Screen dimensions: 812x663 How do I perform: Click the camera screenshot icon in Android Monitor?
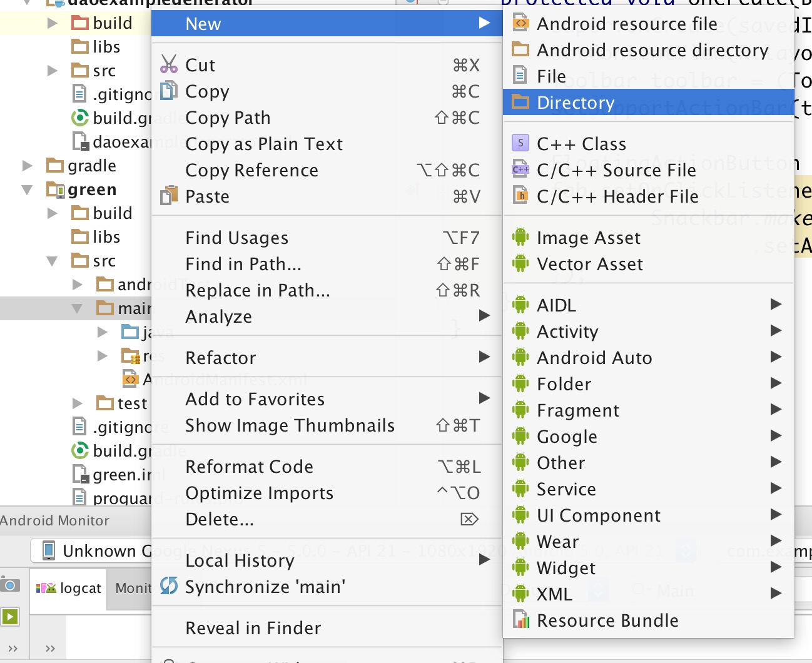(9, 585)
